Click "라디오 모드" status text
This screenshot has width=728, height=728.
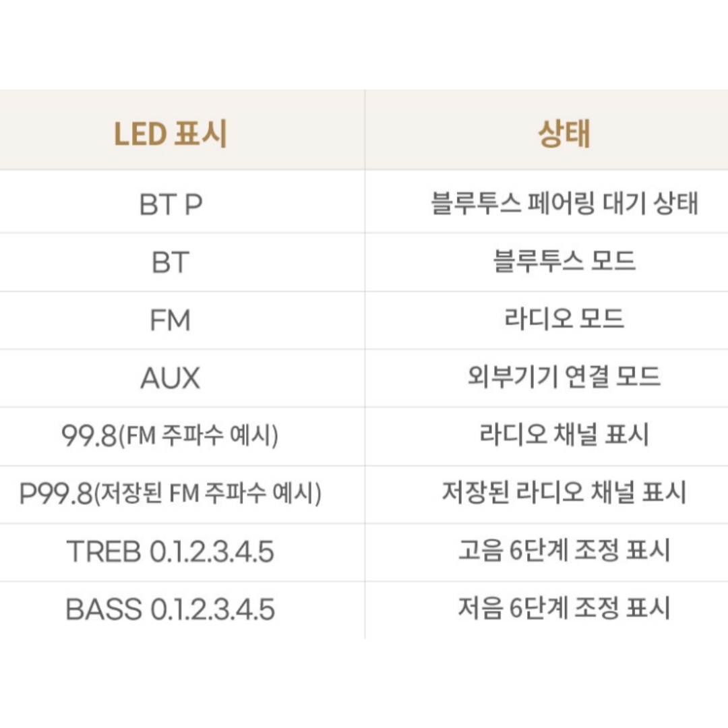point(564,318)
